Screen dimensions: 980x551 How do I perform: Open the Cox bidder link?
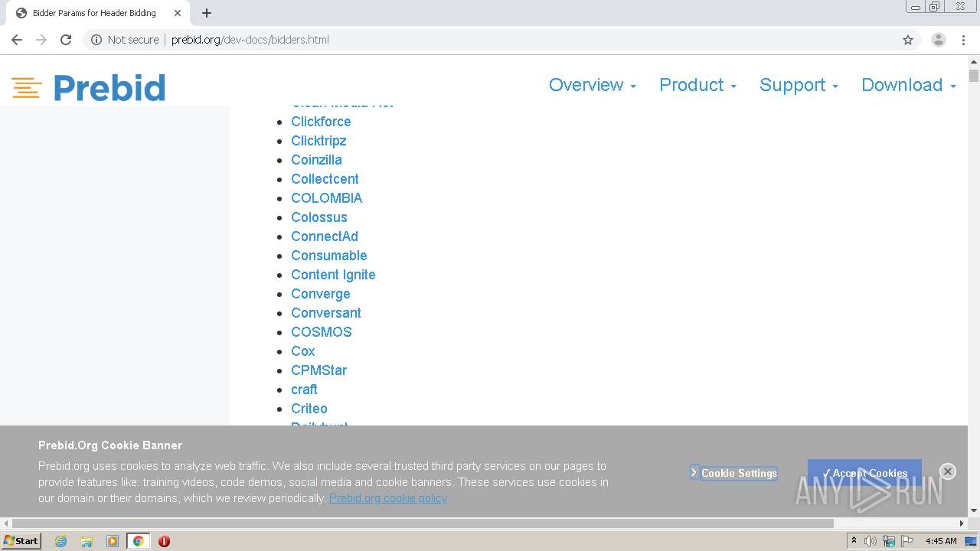click(303, 351)
